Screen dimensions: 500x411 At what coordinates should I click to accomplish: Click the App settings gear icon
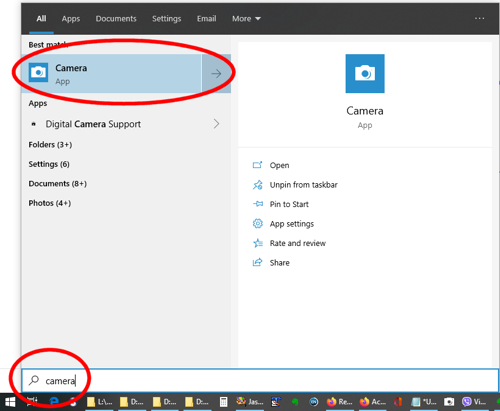click(x=257, y=223)
